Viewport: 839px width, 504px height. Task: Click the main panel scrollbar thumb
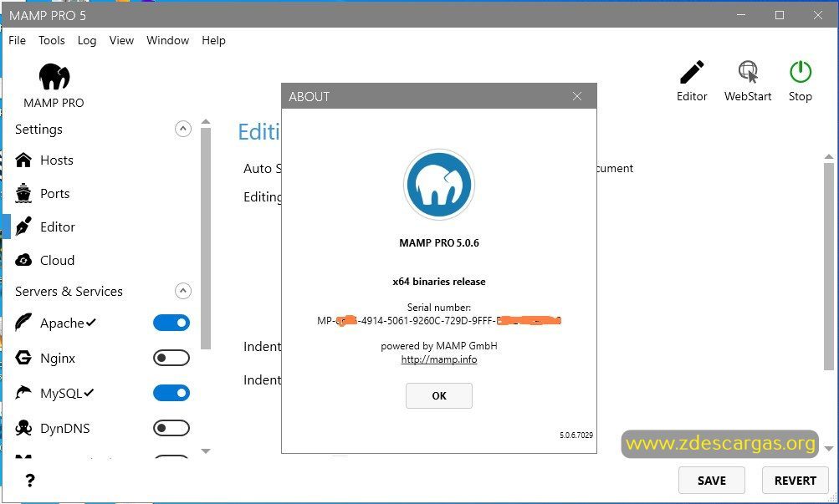pos(829,266)
